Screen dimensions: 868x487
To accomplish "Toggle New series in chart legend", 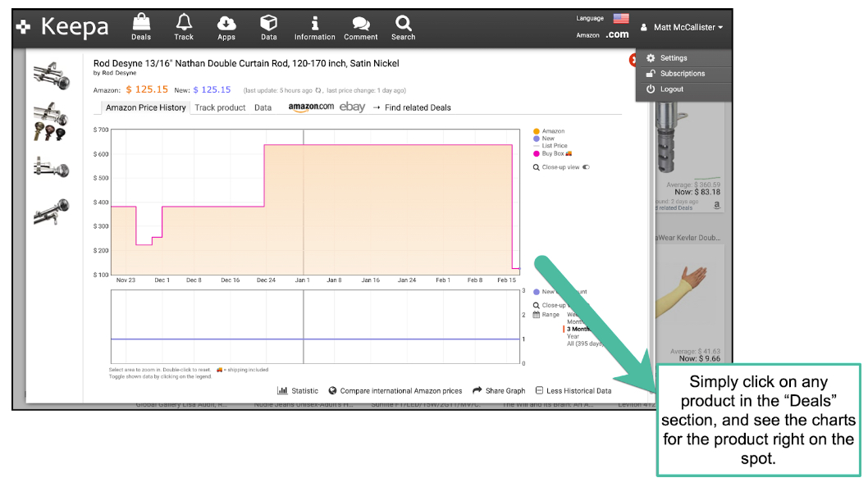I will click(544, 139).
